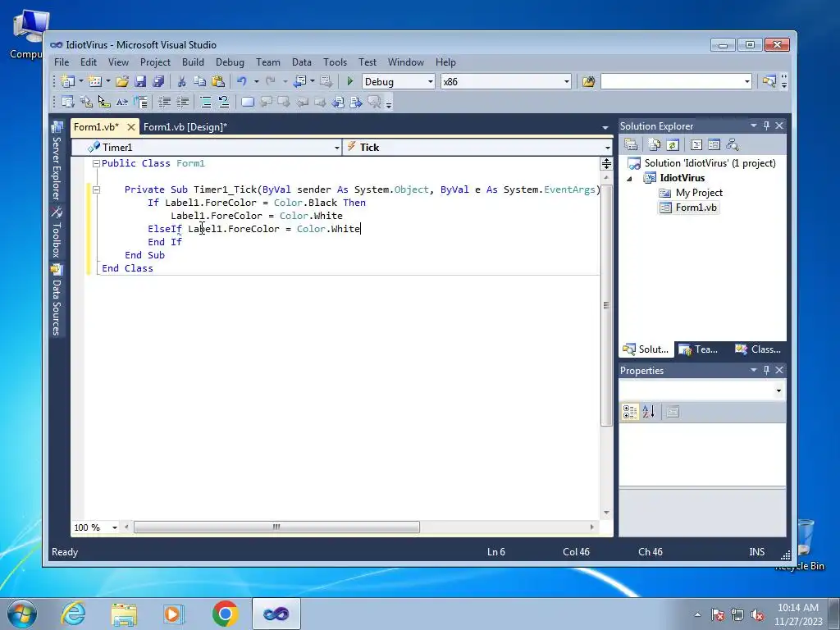Open the Debug menu
Viewport: 840px width, 630px height.
(230, 62)
